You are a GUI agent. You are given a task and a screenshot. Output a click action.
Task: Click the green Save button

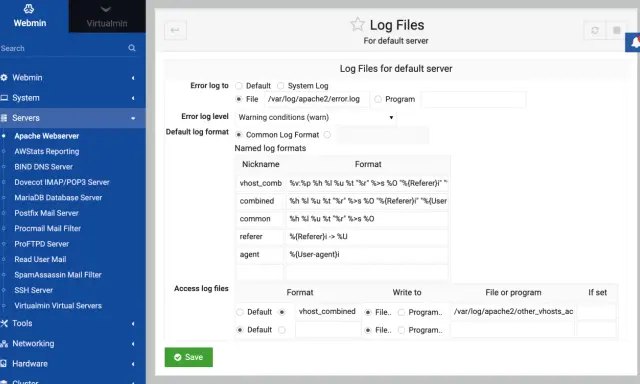point(189,357)
